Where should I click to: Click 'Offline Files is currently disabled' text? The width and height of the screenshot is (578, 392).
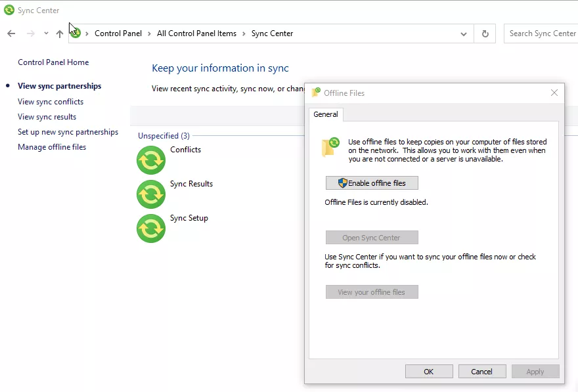pos(376,202)
